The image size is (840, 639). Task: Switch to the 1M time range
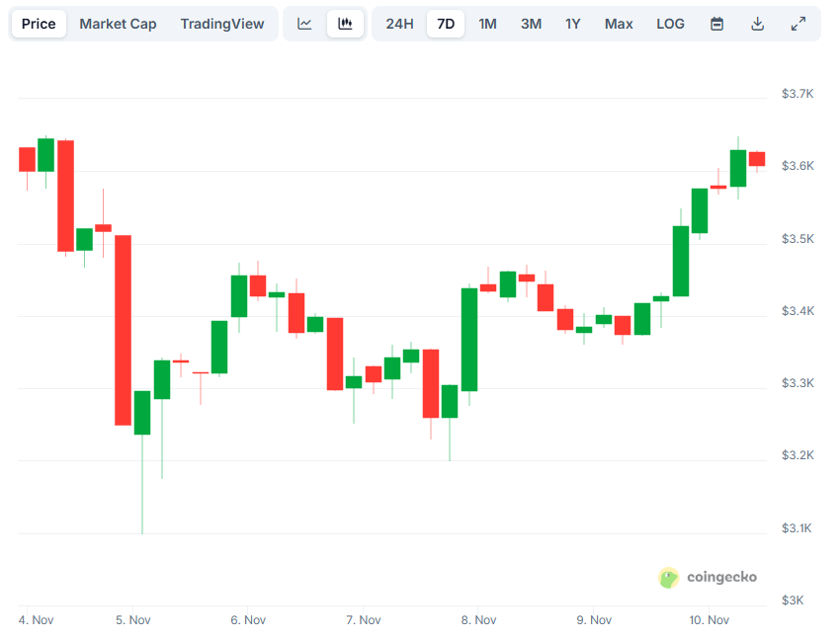tap(487, 23)
